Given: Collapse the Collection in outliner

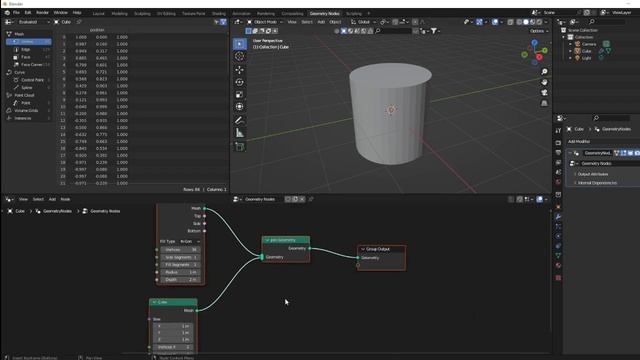Looking at the screenshot, I should coord(564,37).
